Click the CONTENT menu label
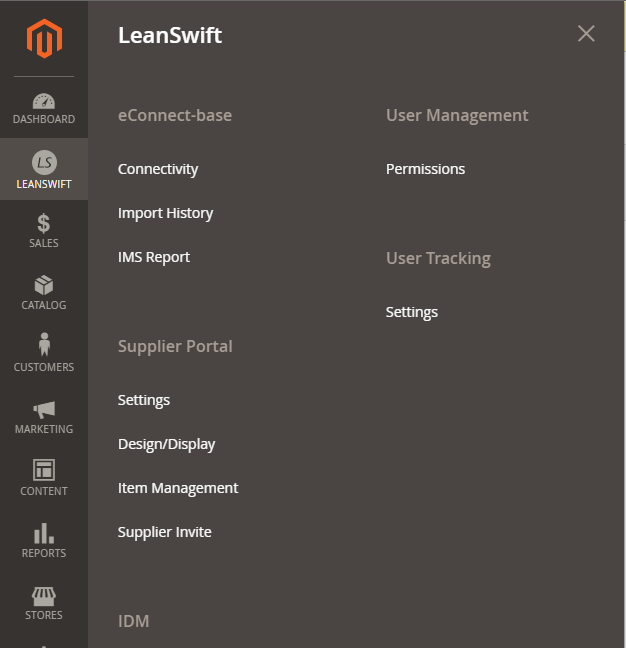The width and height of the screenshot is (626, 648). click(x=44, y=491)
